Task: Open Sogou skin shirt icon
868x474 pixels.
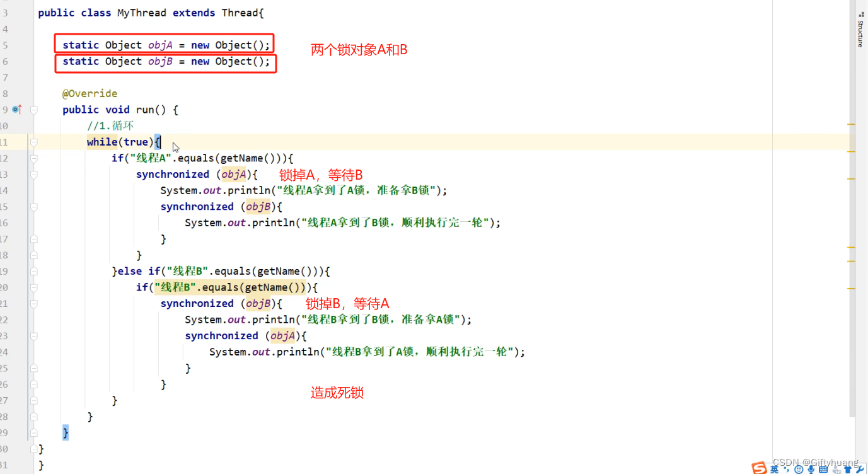Action: click(x=848, y=469)
